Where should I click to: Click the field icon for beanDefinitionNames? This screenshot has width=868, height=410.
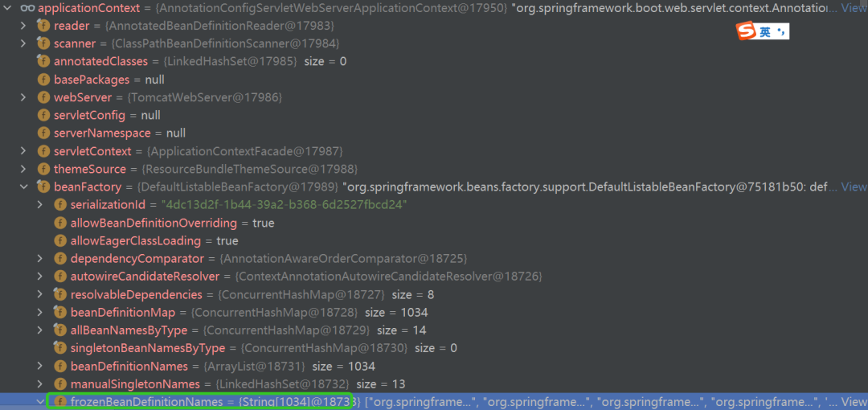pyautogui.click(x=59, y=367)
